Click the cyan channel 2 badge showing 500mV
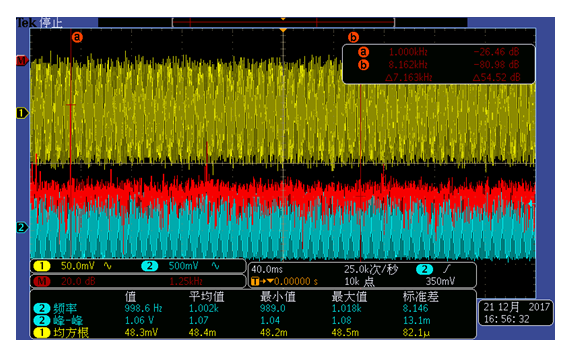Viewport: 573px width, 361px height. coord(149,266)
